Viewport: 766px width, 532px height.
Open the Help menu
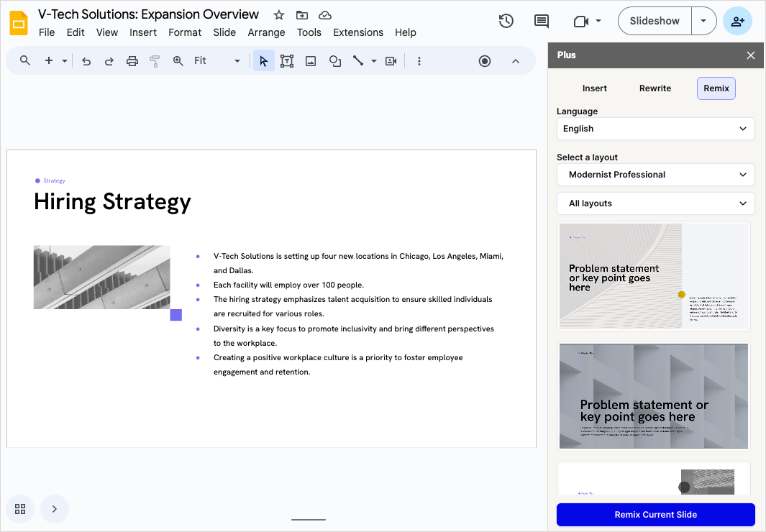click(406, 32)
